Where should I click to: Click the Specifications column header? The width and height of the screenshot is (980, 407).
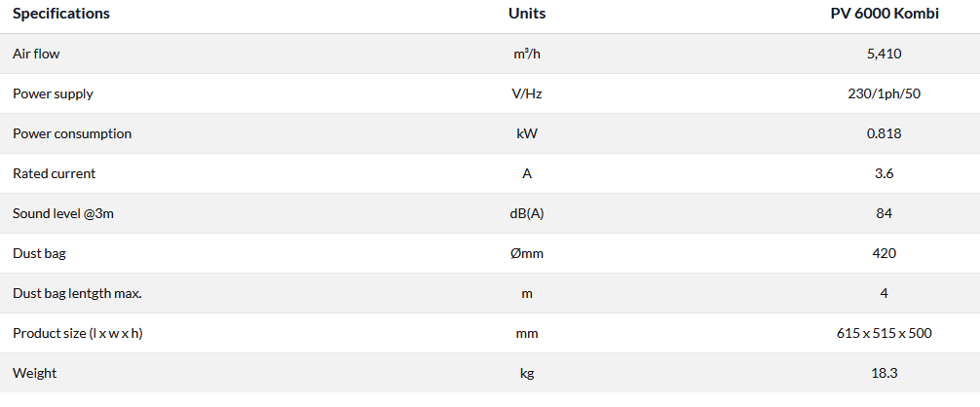pyautogui.click(x=61, y=14)
